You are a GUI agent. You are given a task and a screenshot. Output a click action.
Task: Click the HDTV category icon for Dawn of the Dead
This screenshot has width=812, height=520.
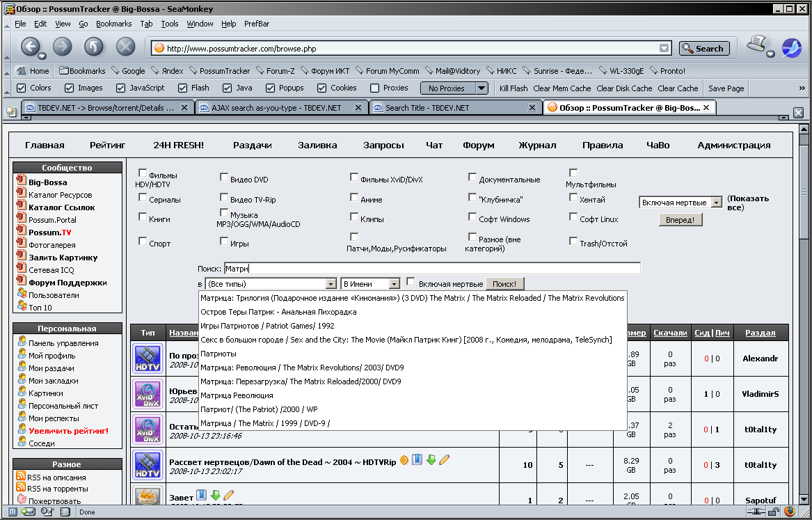pyautogui.click(x=147, y=464)
